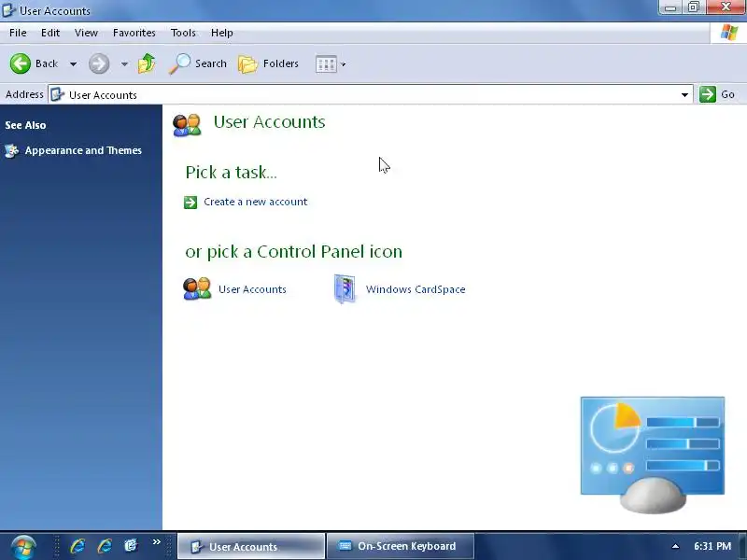
Task: Open the Help menu
Action: 222,33
